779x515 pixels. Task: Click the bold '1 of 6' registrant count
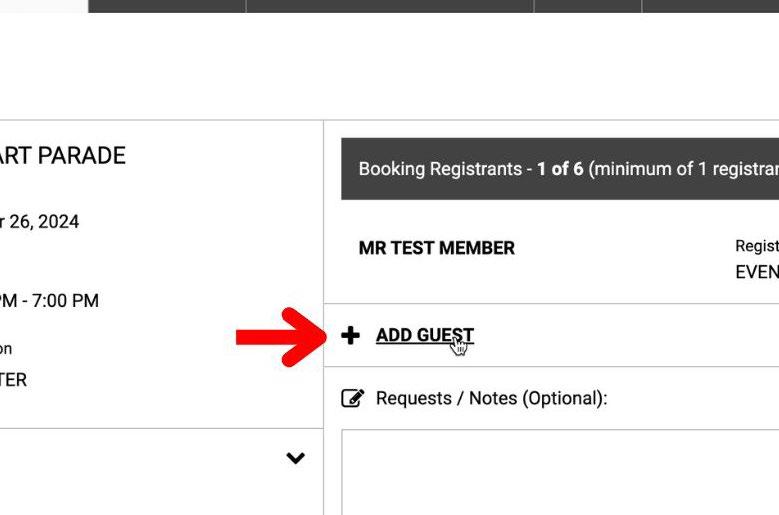coord(560,169)
